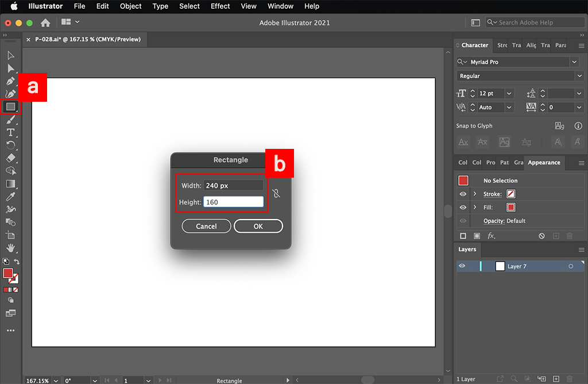Swap fill and stroke colors
This screenshot has height=384, width=588.
pyautogui.click(x=17, y=262)
